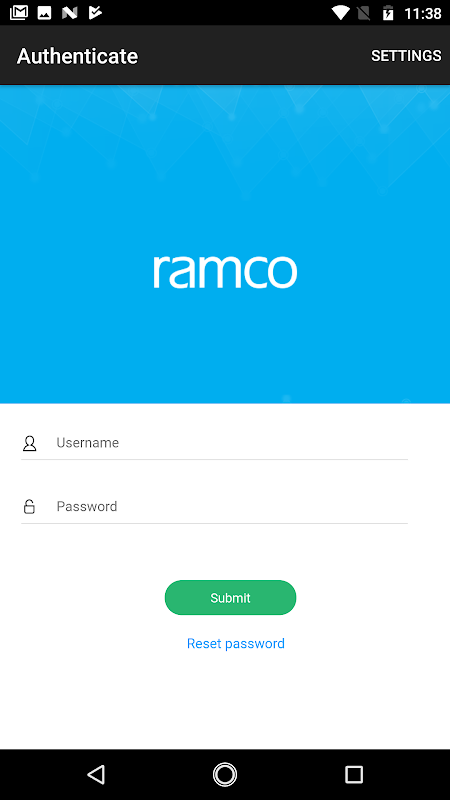The height and width of the screenshot is (800, 450).
Task: Tap the Android N notification icon
Action: [x=69, y=13]
